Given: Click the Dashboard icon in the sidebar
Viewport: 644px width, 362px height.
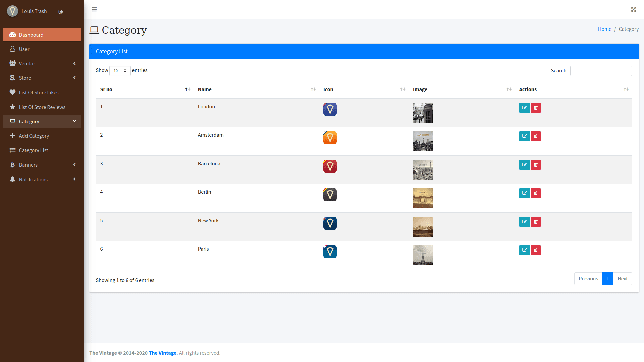Looking at the screenshot, I should click(x=13, y=35).
